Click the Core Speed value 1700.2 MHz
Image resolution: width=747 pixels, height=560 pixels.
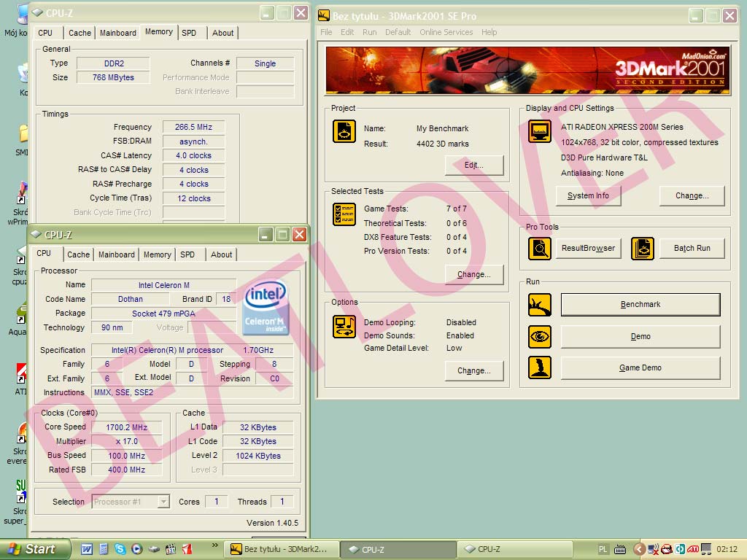point(126,427)
